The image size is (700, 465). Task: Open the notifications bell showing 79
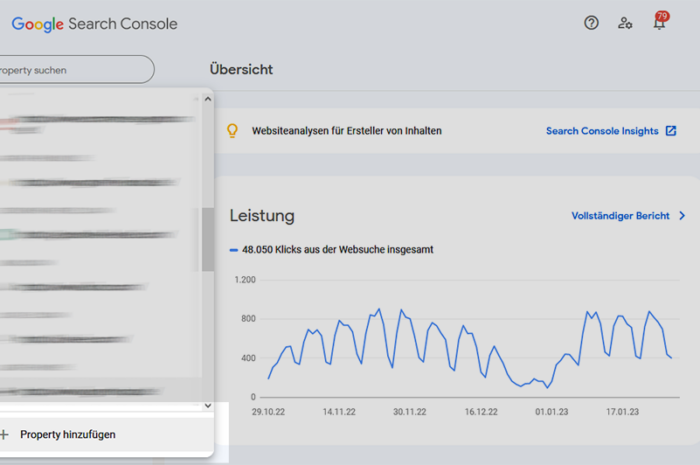[x=660, y=22]
